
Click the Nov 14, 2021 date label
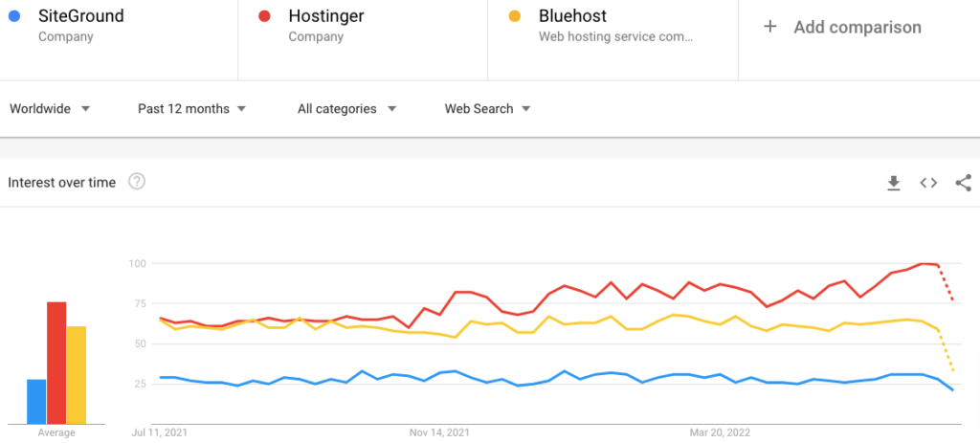[440, 432]
